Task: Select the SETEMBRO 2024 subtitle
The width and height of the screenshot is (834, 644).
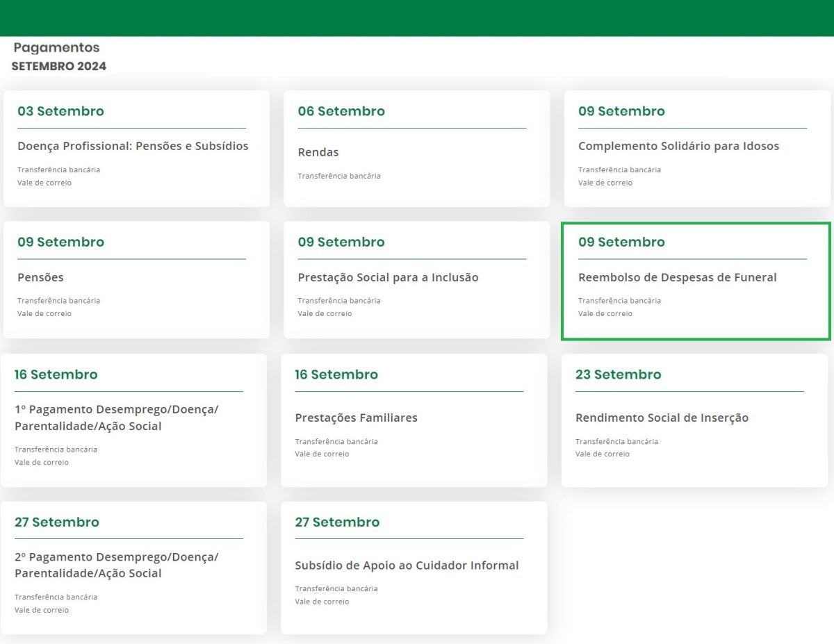Action: [x=59, y=67]
